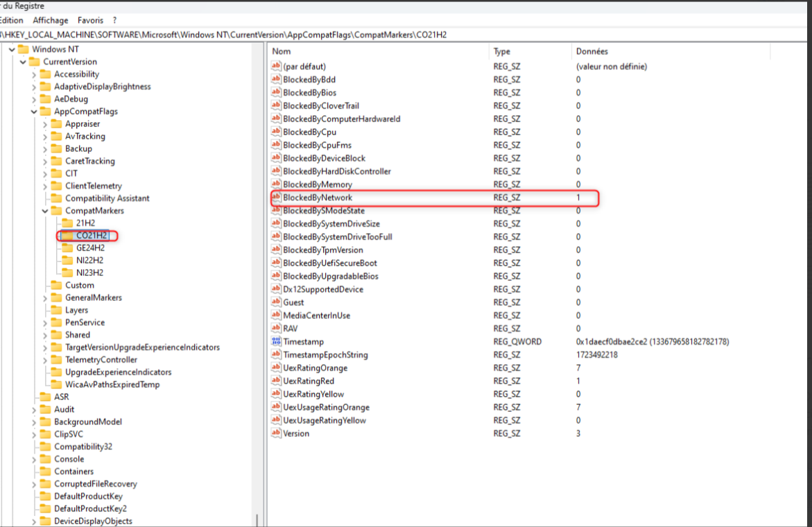Screen dimensions: 812x527
Task: Click the BlockedByNetwork string value icon
Action: point(276,197)
